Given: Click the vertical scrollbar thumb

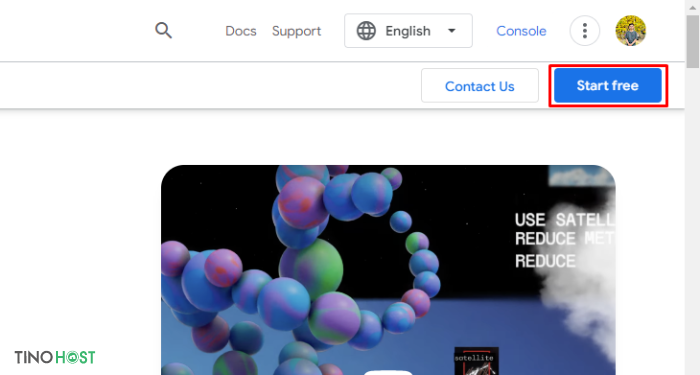Looking at the screenshot, I should [x=692, y=41].
